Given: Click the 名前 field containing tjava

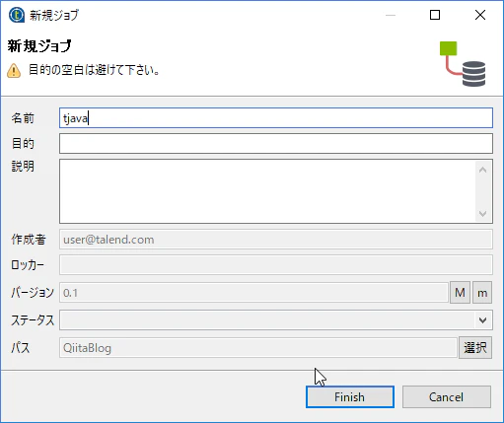Looking at the screenshot, I should (x=276, y=118).
